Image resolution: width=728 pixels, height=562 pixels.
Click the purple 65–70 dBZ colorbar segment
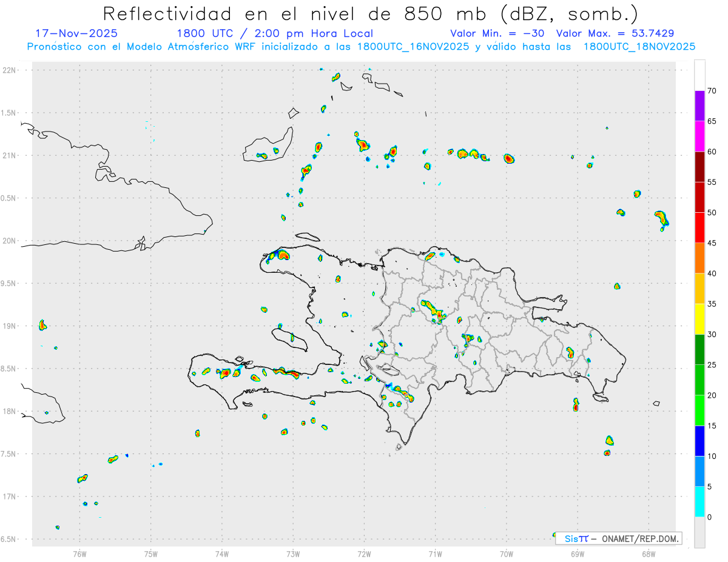[x=699, y=106]
